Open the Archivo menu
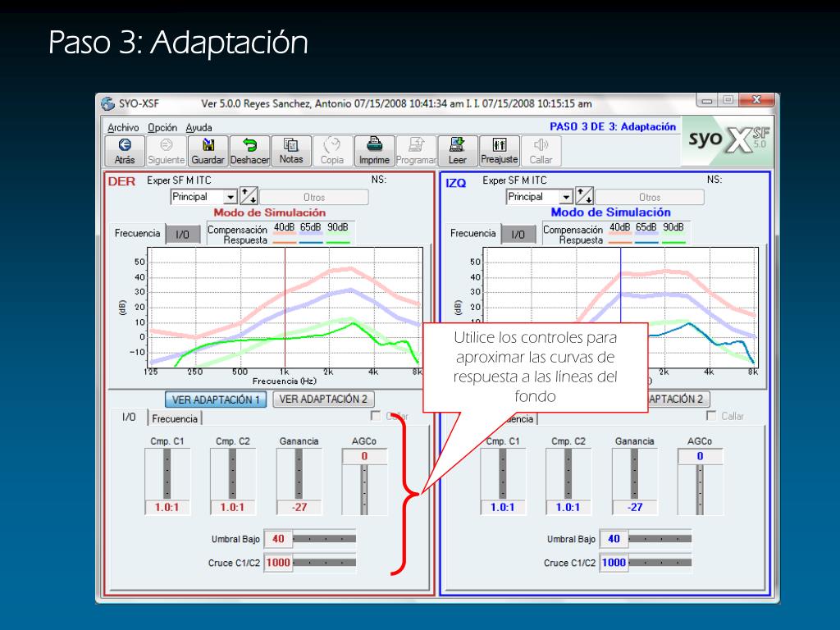The width and height of the screenshot is (840, 630). pos(123,127)
